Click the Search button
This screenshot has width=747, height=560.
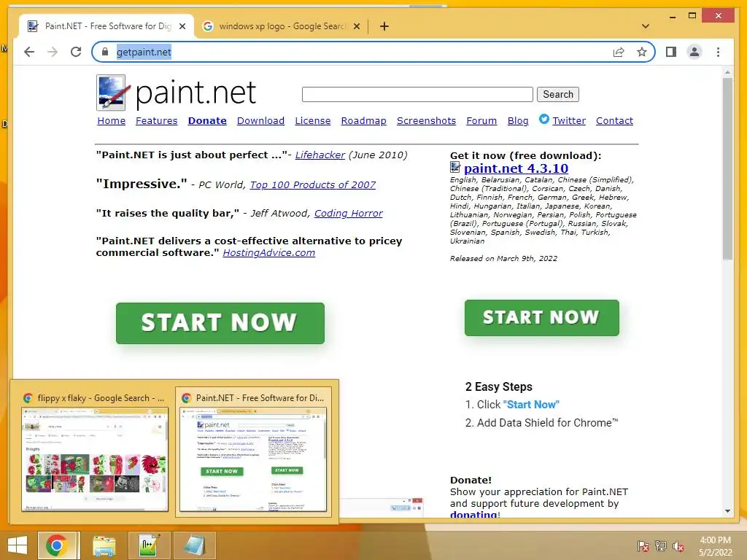tap(558, 94)
